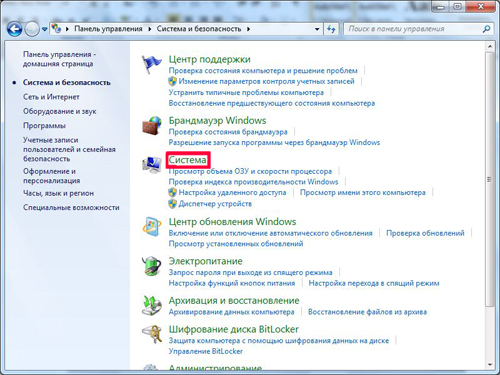The height and width of the screenshot is (375, 500).
Task: Open the Брандмауэр Windows heading link
Action: [x=217, y=120]
